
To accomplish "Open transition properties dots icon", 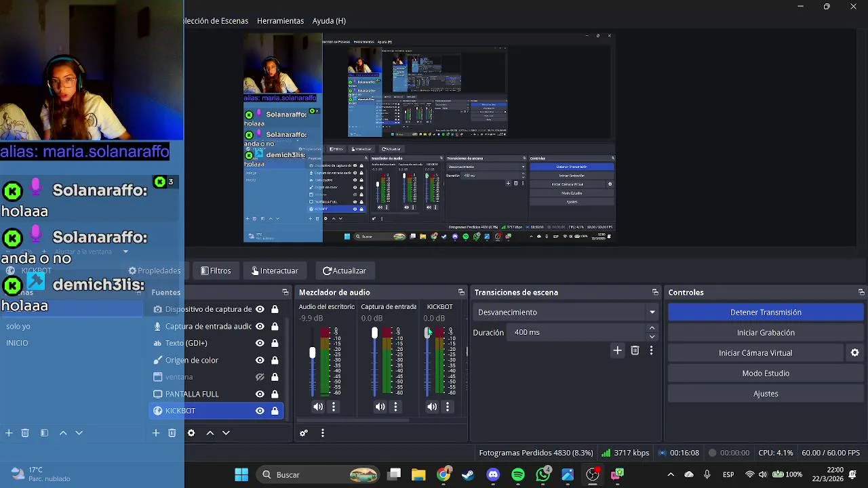I will tap(651, 350).
